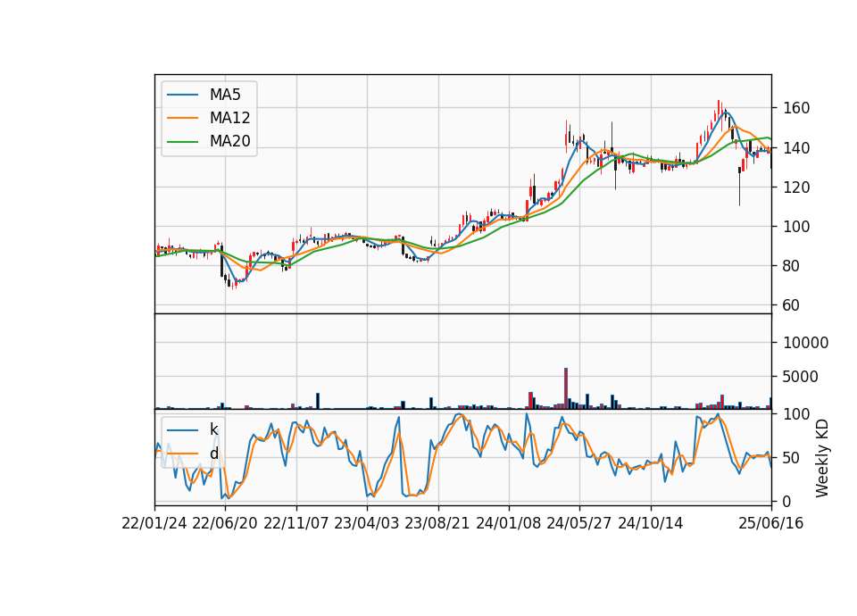Screen dimensions: 857x616
Task: Click the blue MA5 legend line sample
Action: pyautogui.click(x=182, y=96)
